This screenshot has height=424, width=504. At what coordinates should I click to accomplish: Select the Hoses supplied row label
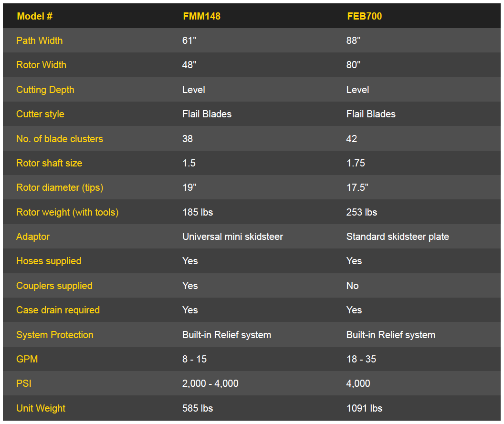coord(49,261)
